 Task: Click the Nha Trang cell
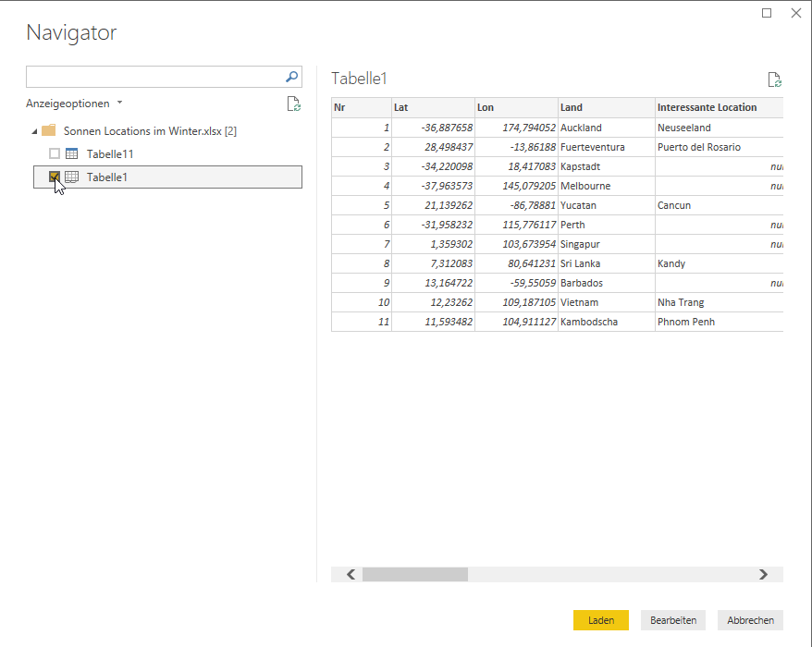click(x=719, y=302)
